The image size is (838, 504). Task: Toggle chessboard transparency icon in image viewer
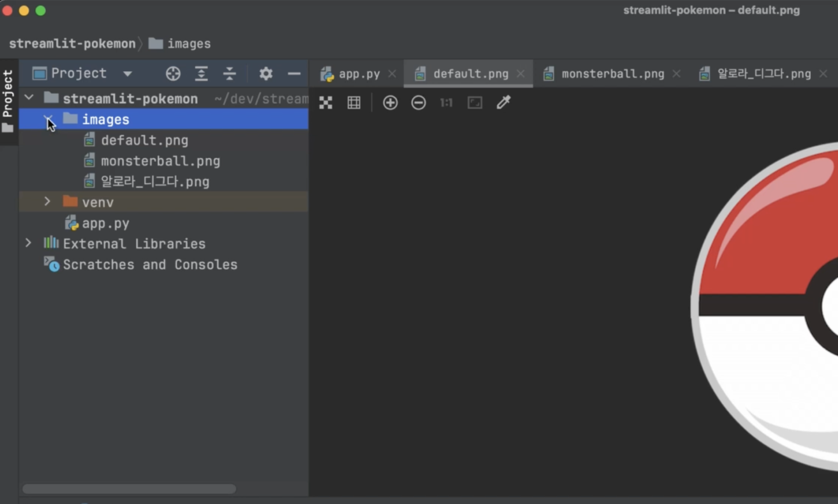click(x=326, y=103)
